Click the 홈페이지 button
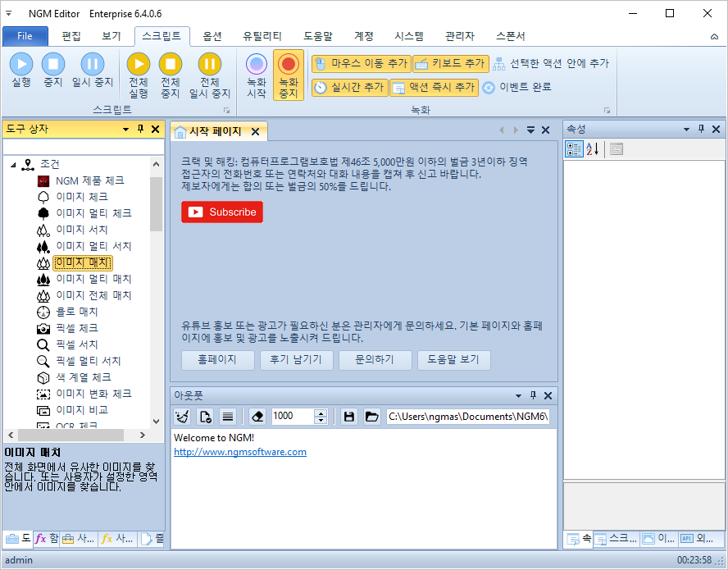 [x=218, y=360]
